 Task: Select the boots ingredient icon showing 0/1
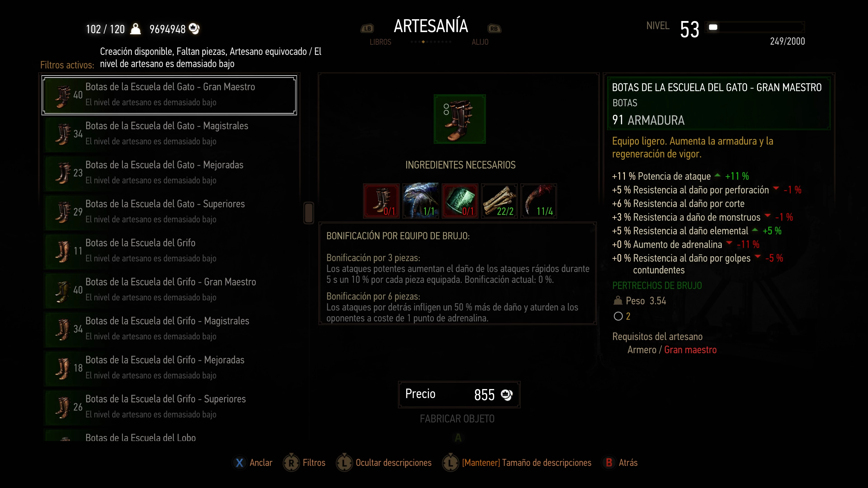[381, 201]
